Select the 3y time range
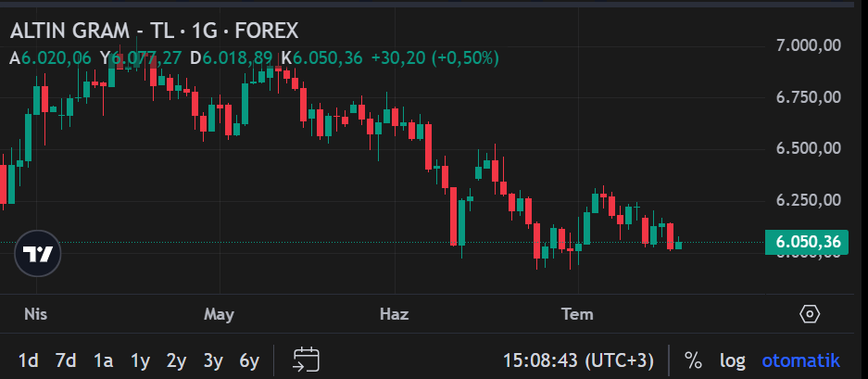The height and width of the screenshot is (379, 868). (213, 360)
